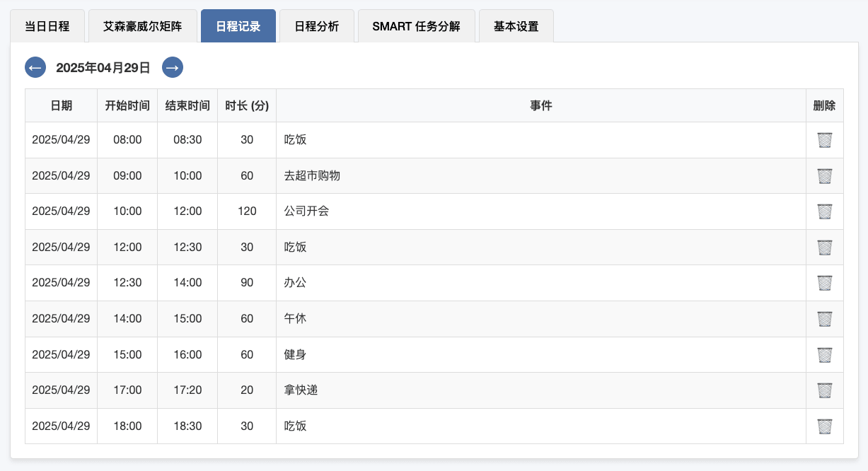
Task: Delete the 去超市购物 entry
Action: click(824, 175)
